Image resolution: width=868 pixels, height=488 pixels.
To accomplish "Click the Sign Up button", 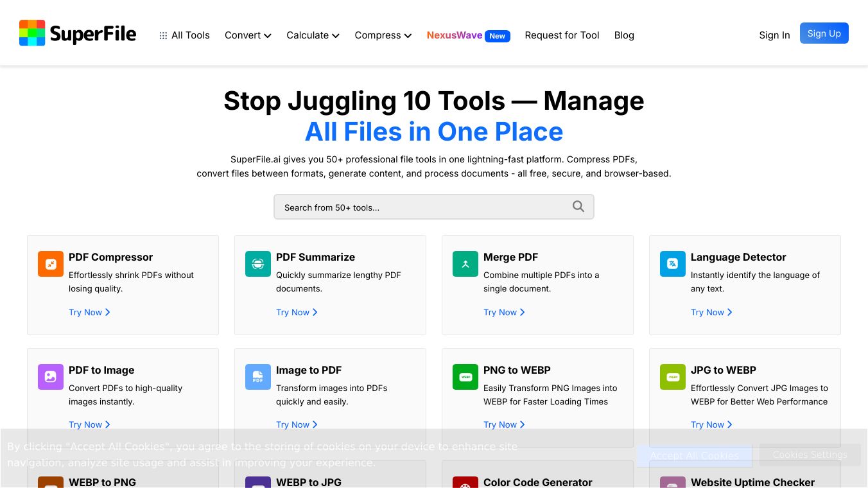I will coord(824,33).
